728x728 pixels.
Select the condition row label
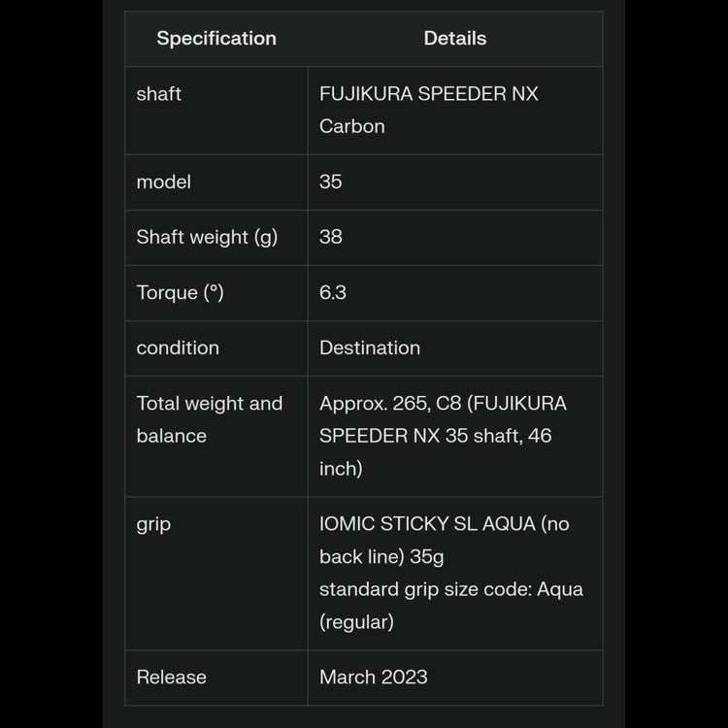click(178, 347)
